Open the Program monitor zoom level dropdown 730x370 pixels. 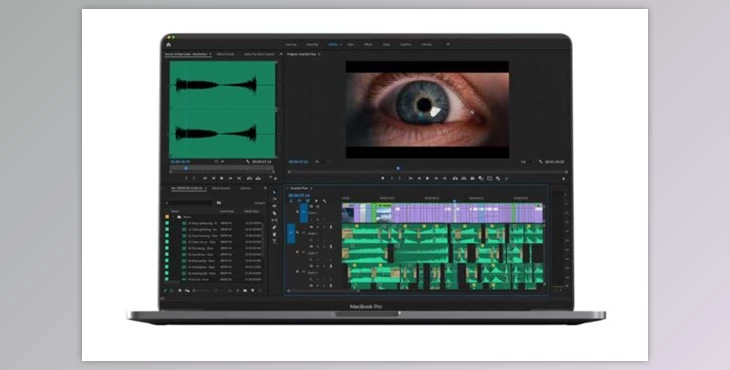tap(323, 161)
